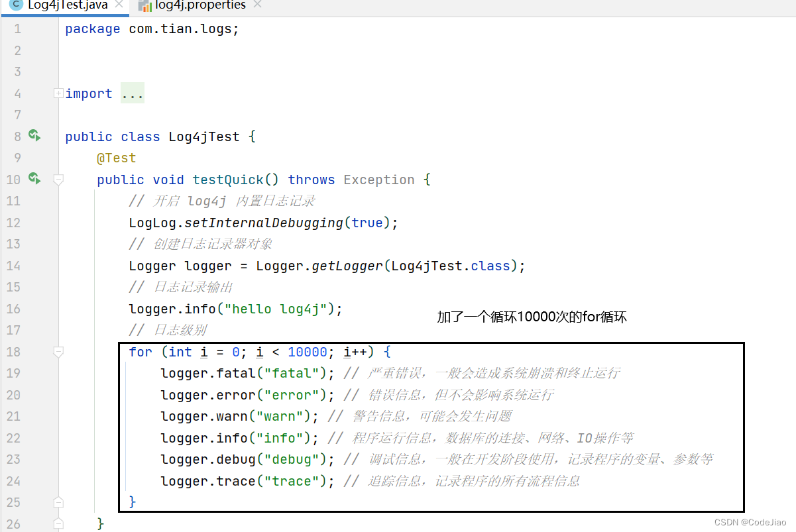The height and width of the screenshot is (532, 796).
Task: Click the comment 开启 log4j 内置日志记录
Action: click(222, 201)
